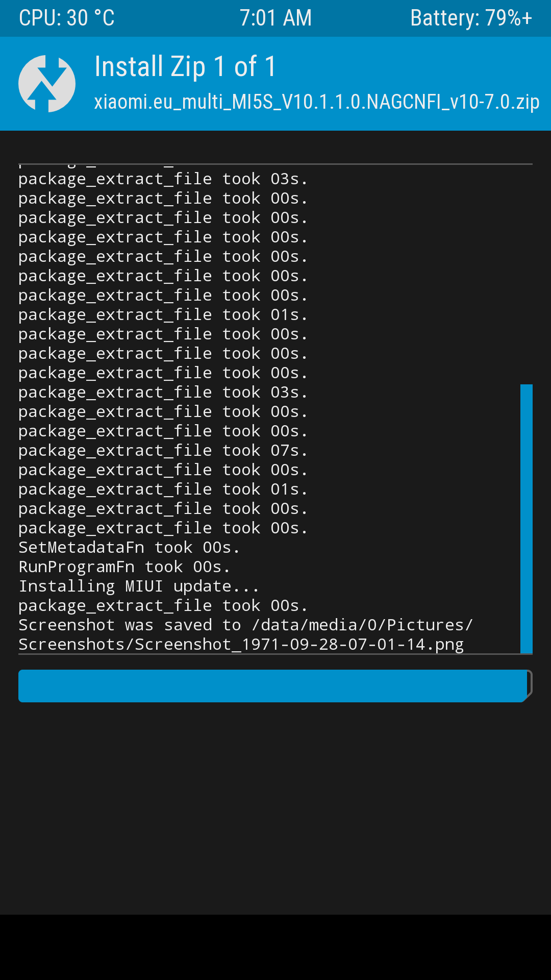Select the last package_extract_file log line
This screenshot has width=551, height=980.
(163, 605)
